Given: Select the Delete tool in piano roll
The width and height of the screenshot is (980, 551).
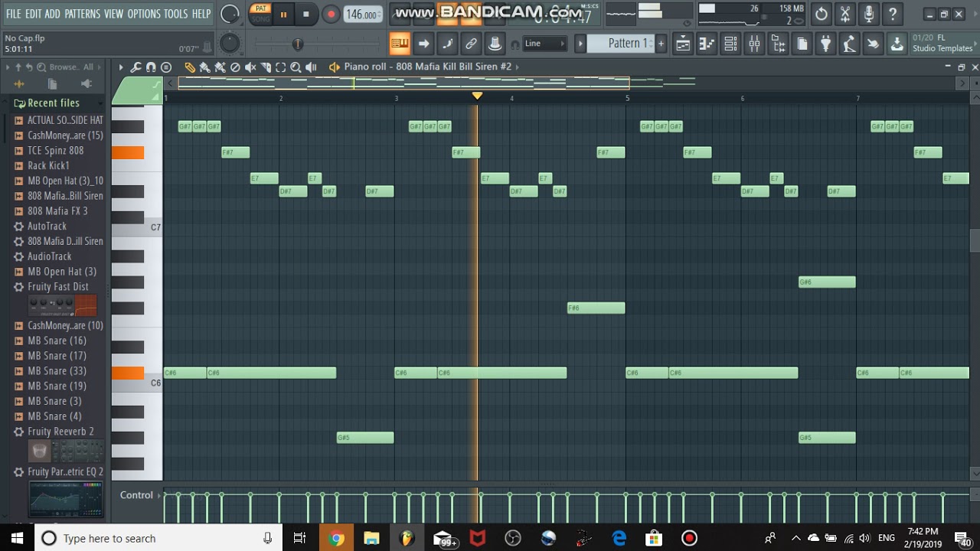Looking at the screenshot, I should 235,67.
